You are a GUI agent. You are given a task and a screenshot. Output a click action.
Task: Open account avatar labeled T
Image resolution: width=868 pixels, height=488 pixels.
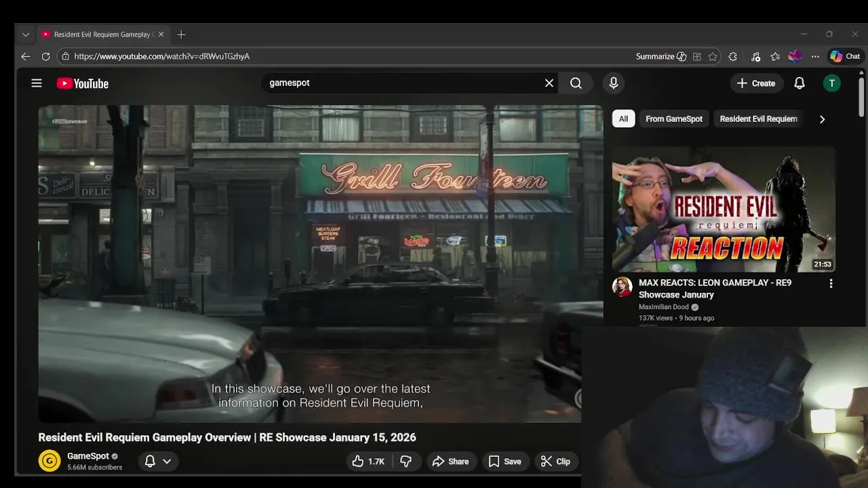pos(831,83)
